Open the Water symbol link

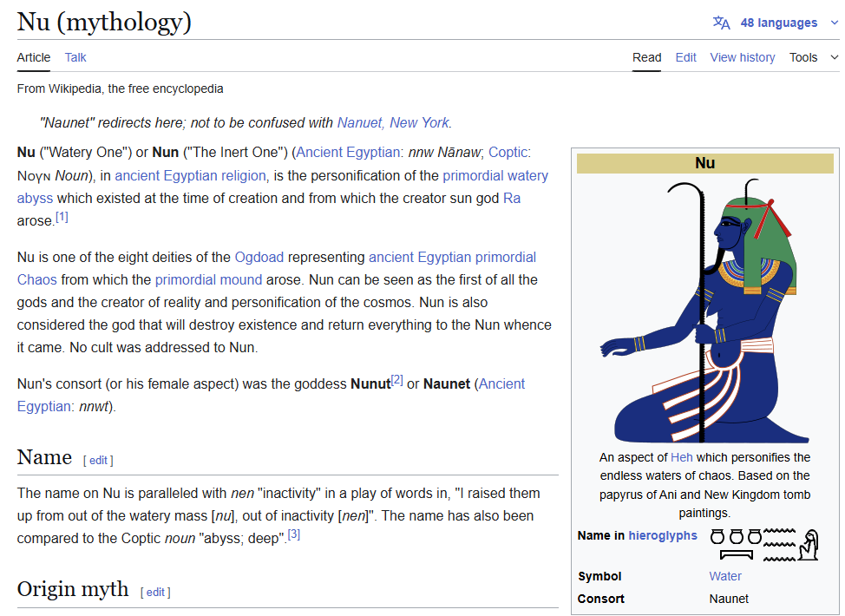[725, 576]
